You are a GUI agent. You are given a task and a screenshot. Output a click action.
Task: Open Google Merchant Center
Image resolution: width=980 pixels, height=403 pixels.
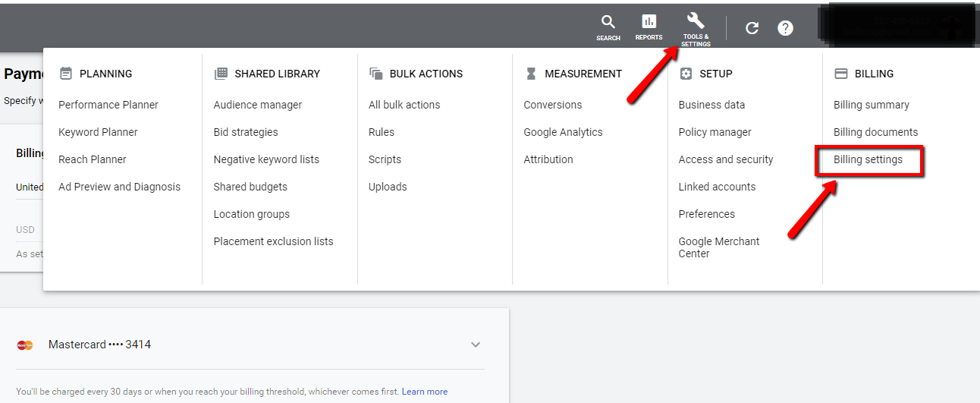pyautogui.click(x=719, y=247)
